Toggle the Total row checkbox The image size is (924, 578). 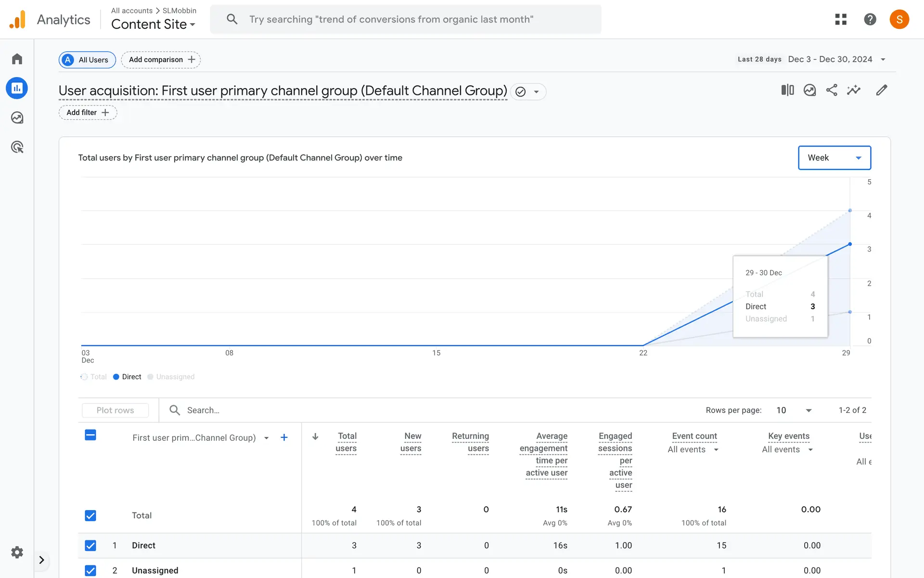coord(90,515)
